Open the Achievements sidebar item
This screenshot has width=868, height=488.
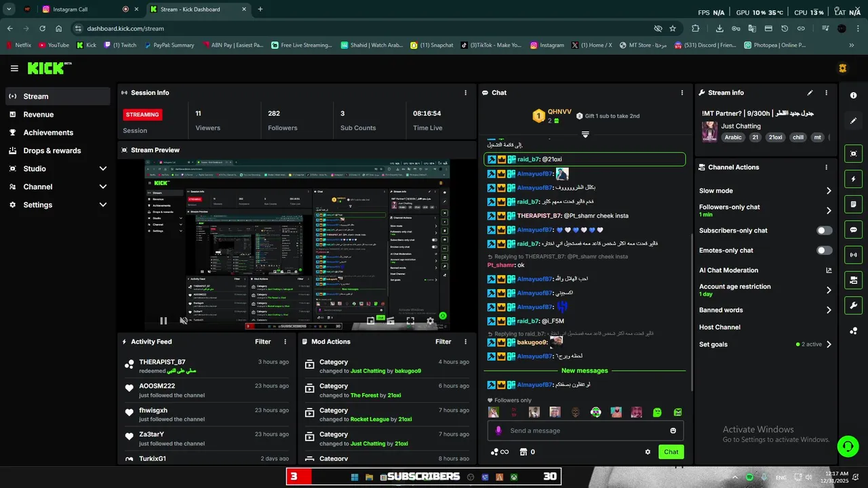pos(58,133)
